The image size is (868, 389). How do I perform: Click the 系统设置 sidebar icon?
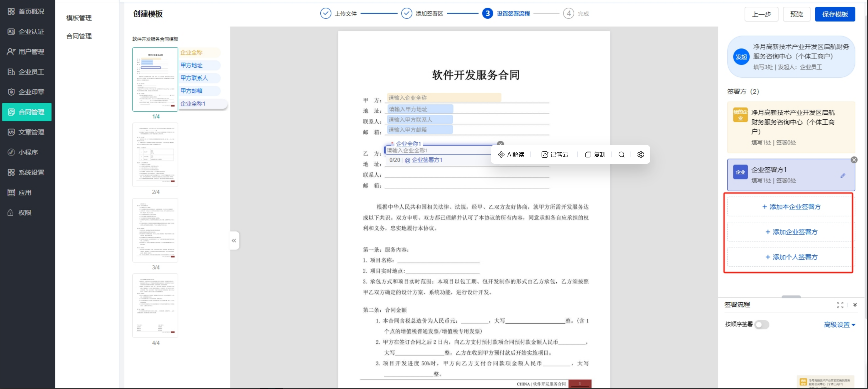[x=11, y=173]
